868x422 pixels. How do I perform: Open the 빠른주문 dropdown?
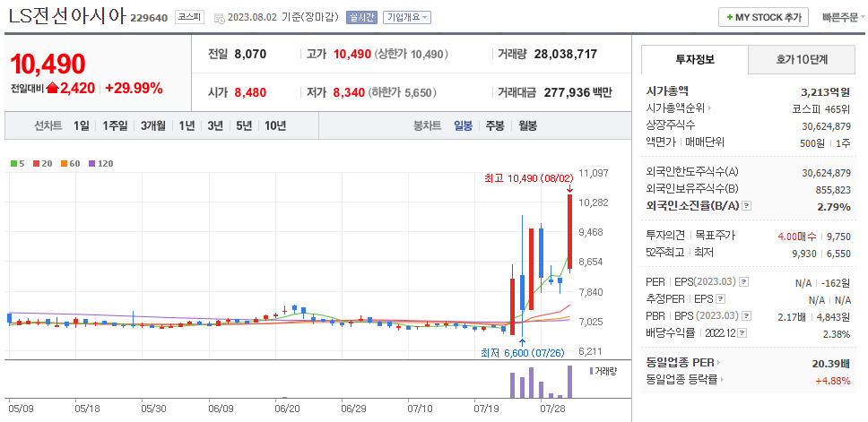tap(844, 17)
